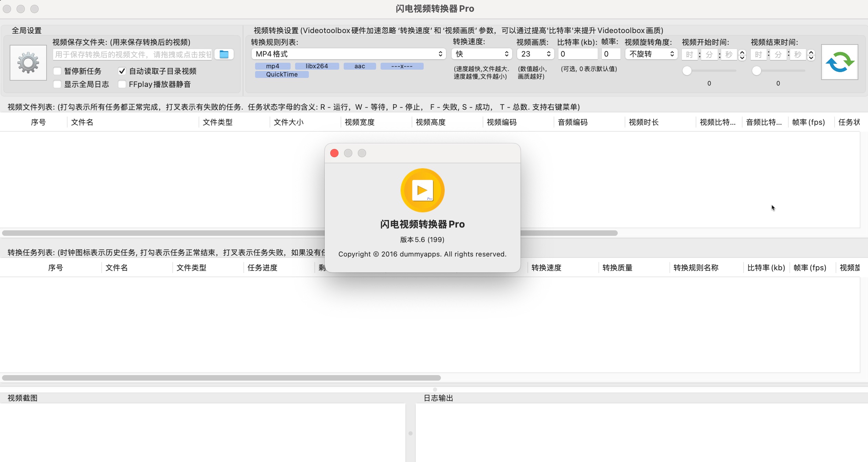Click the start time 时 hour field
This screenshot has width=868, height=462.
(689, 54)
